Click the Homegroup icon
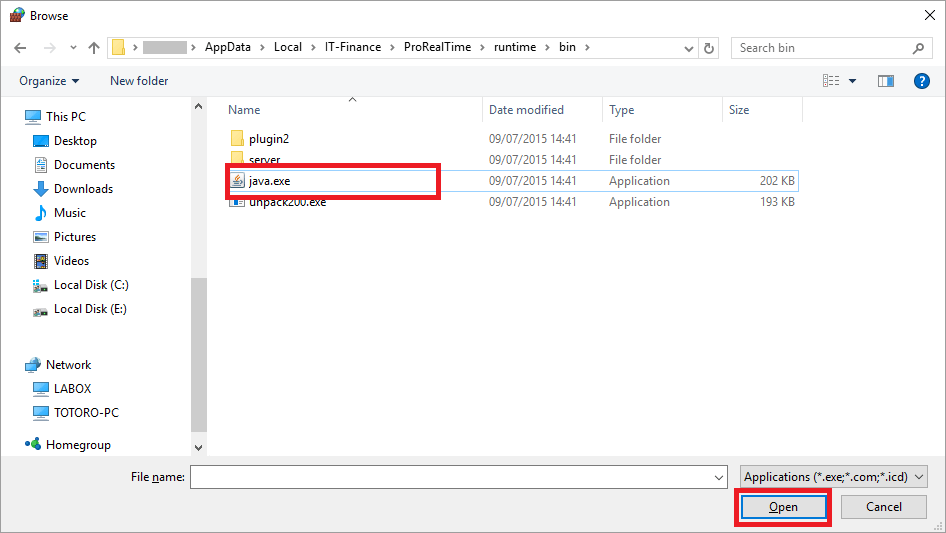Image resolution: width=946 pixels, height=533 pixels. coord(33,444)
